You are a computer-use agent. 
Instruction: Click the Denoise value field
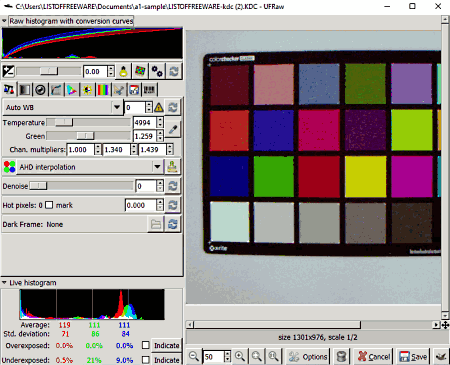pos(146,186)
